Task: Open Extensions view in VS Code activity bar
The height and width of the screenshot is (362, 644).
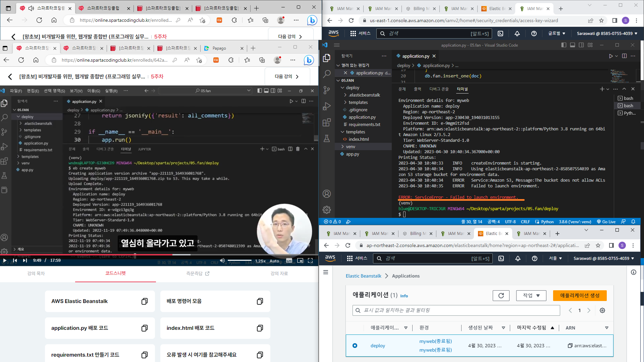Action: click(x=326, y=123)
